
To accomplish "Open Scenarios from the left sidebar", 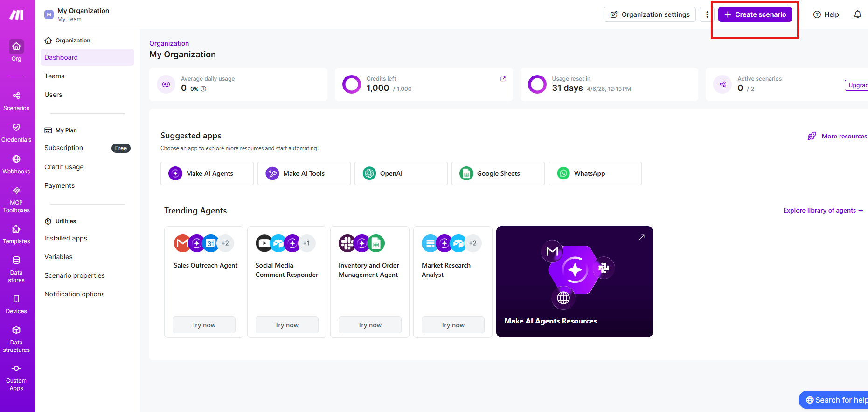I will tap(16, 101).
